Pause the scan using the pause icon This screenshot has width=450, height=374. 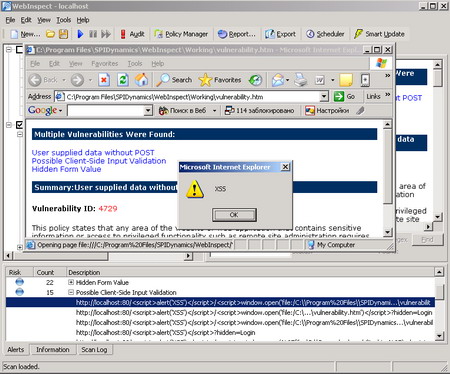click(93, 34)
